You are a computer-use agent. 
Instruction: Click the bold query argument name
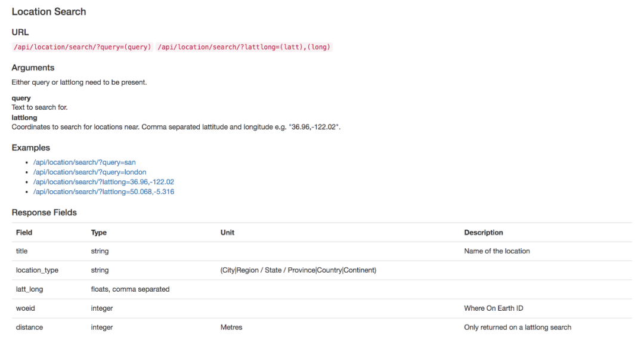[21, 98]
